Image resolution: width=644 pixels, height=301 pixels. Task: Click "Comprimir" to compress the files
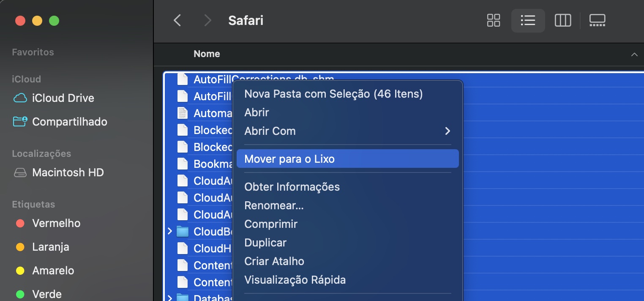coord(270,224)
